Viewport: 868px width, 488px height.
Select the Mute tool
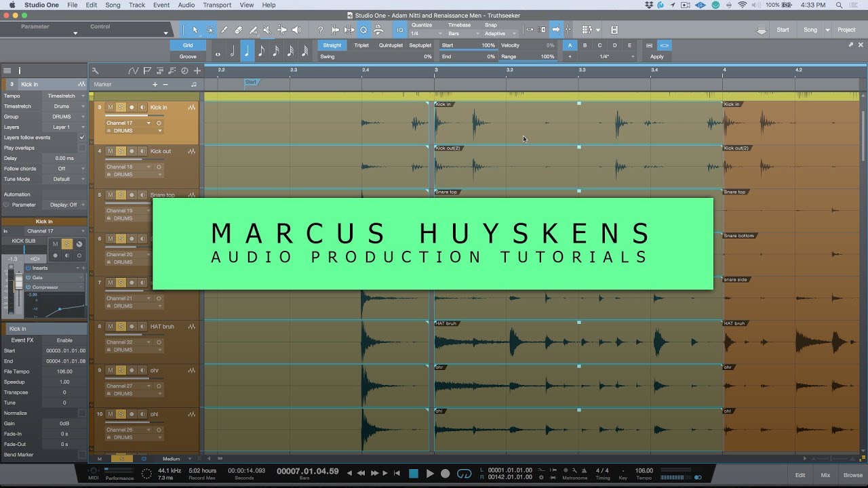tap(267, 30)
